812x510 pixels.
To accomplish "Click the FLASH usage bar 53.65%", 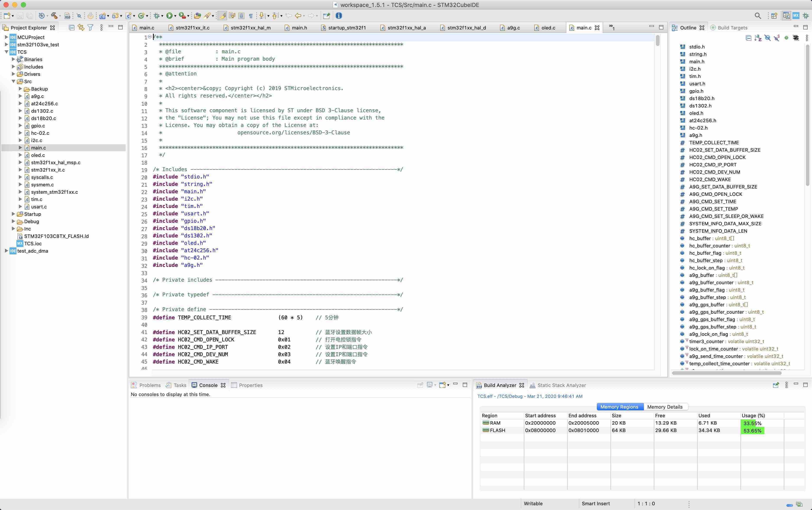I will (x=752, y=431).
